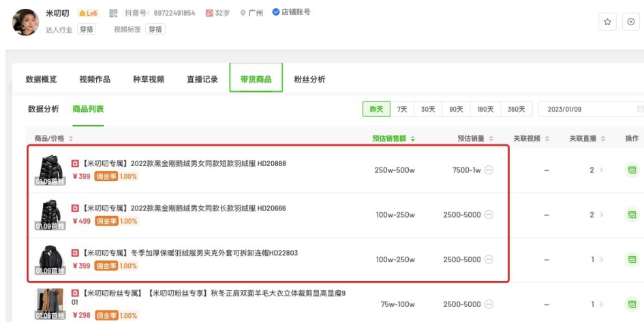Screen dimensions: 644x322
Task: Click the star favorite icon
Action: (x=607, y=22)
